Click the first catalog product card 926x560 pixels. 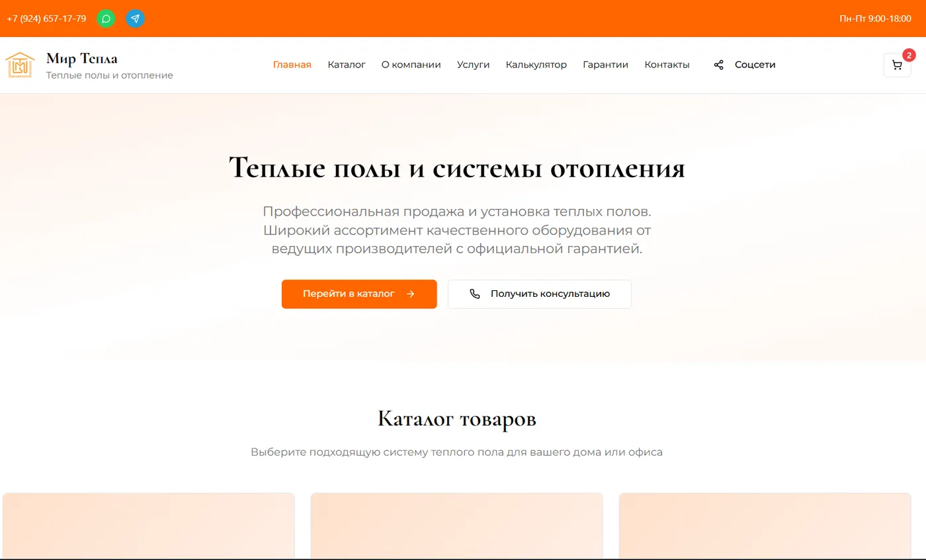point(148,526)
